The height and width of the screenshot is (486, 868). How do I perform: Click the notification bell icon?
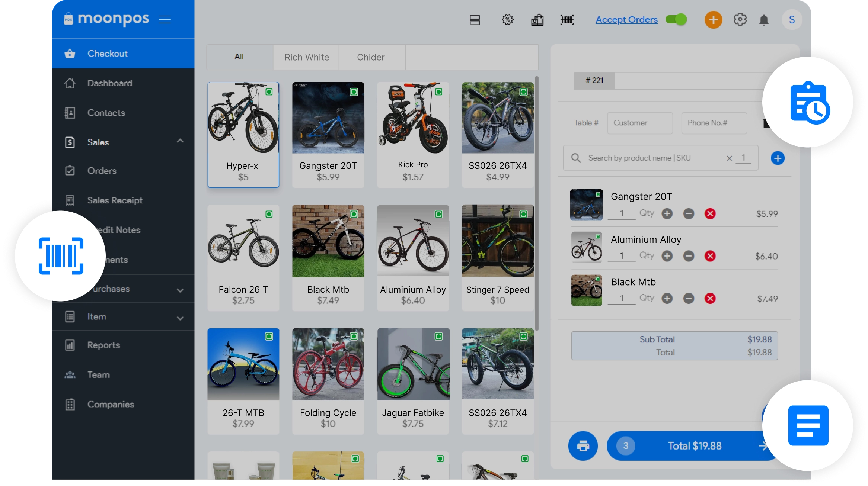click(x=764, y=20)
